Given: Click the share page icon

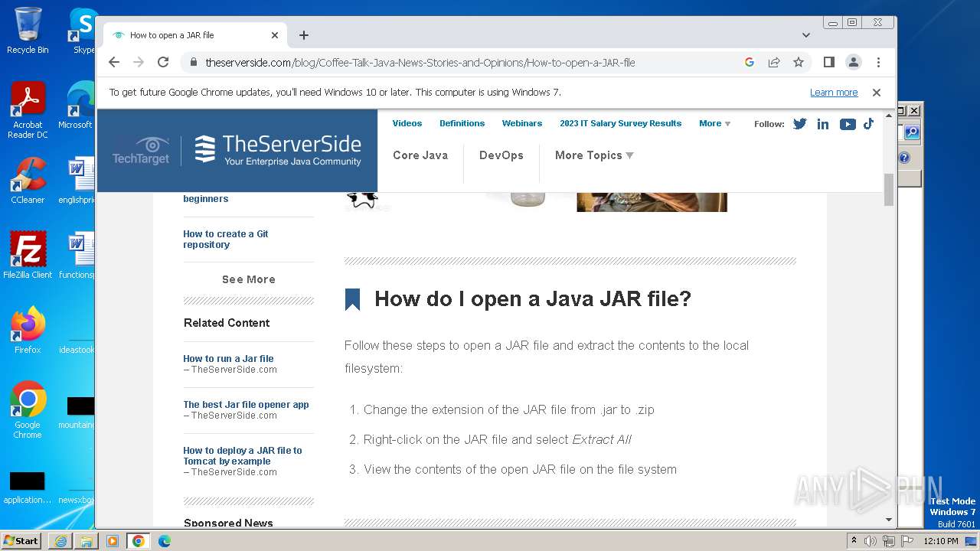Looking at the screenshot, I should coord(774,62).
